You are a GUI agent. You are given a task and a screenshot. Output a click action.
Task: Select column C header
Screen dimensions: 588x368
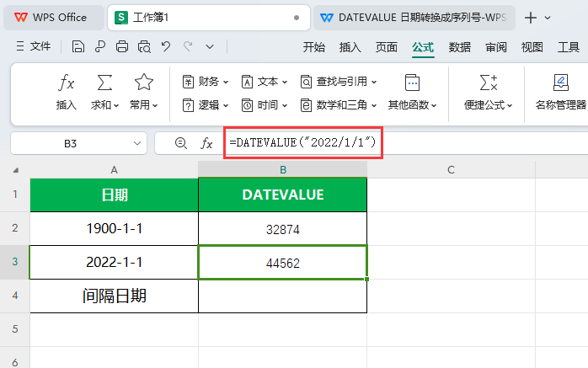pos(452,170)
